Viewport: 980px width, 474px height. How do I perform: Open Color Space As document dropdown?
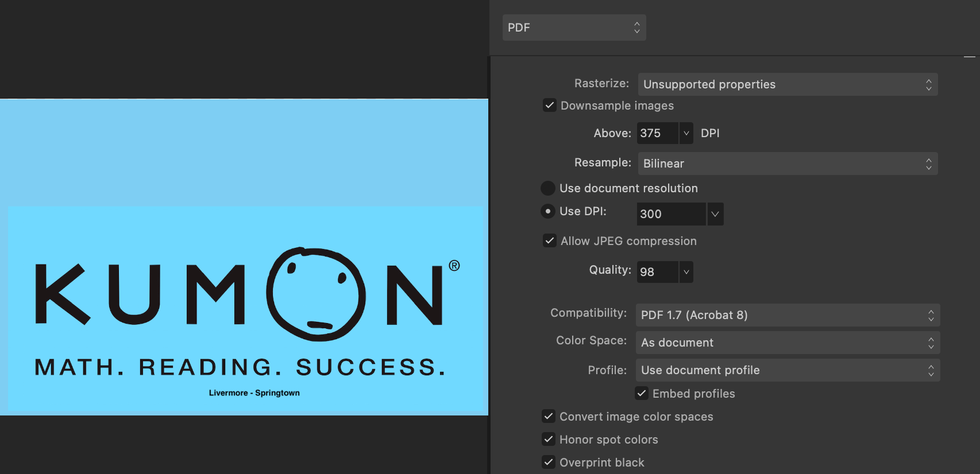(788, 343)
